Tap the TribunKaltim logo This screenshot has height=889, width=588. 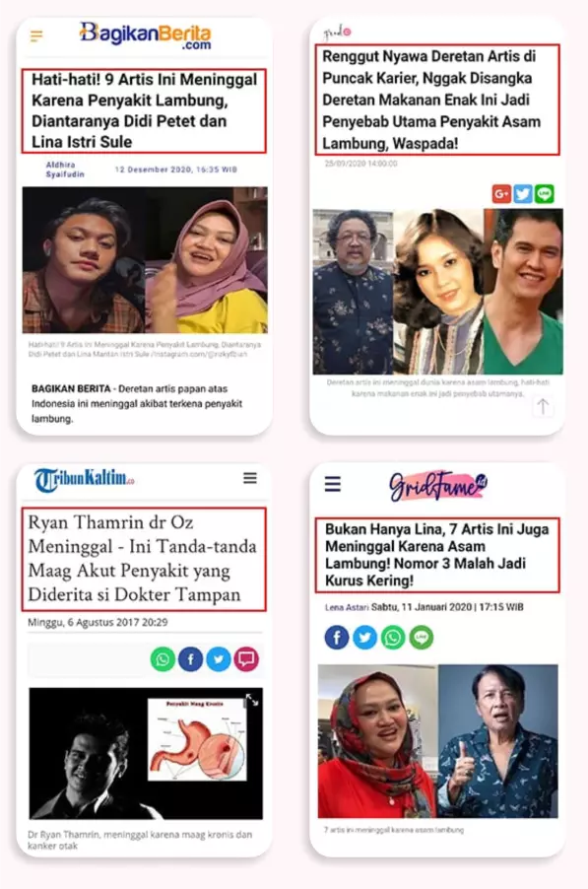pyautogui.click(x=85, y=479)
